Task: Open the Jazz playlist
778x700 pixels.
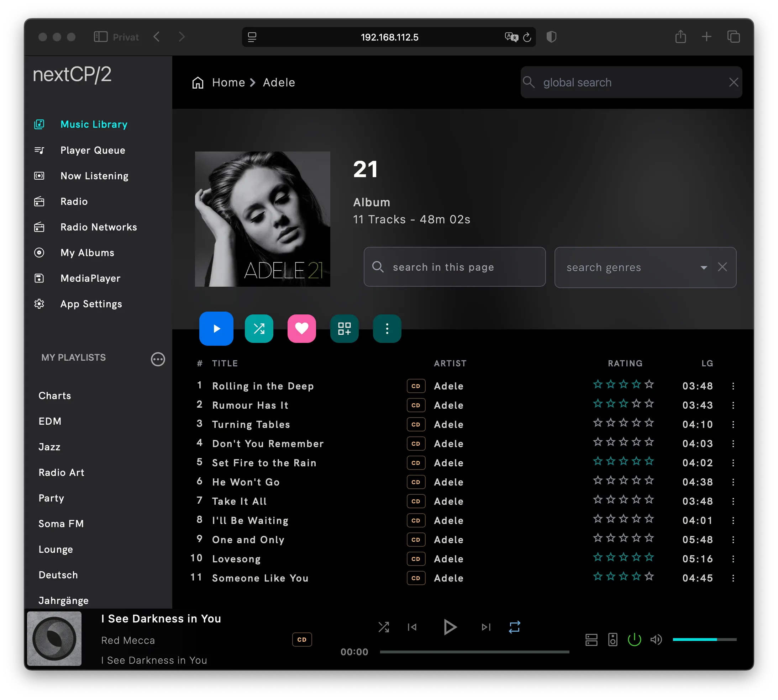Action: [x=49, y=447]
